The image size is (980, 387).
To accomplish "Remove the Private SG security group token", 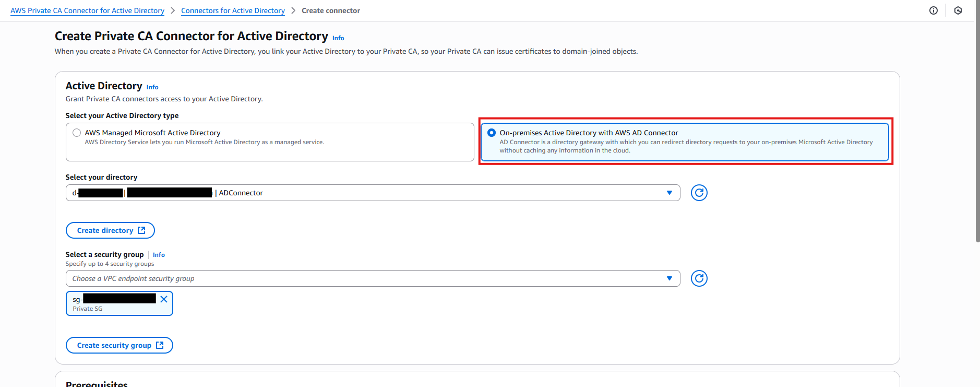I will coord(164,299).
